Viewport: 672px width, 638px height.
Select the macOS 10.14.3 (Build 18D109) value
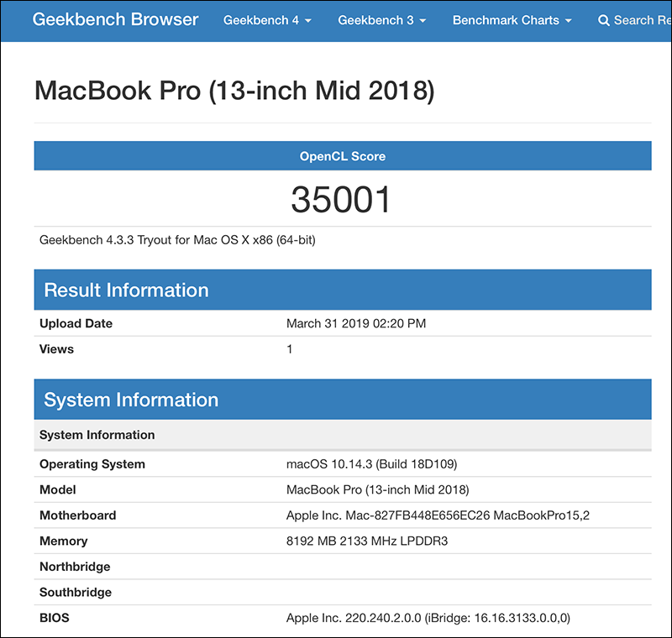point(371,464)
